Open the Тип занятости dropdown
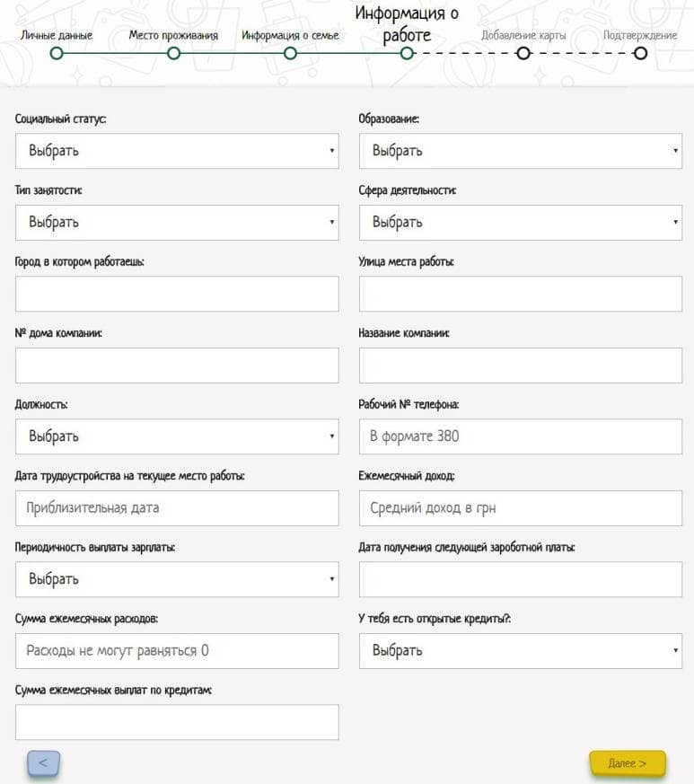 tap(177, 222)
